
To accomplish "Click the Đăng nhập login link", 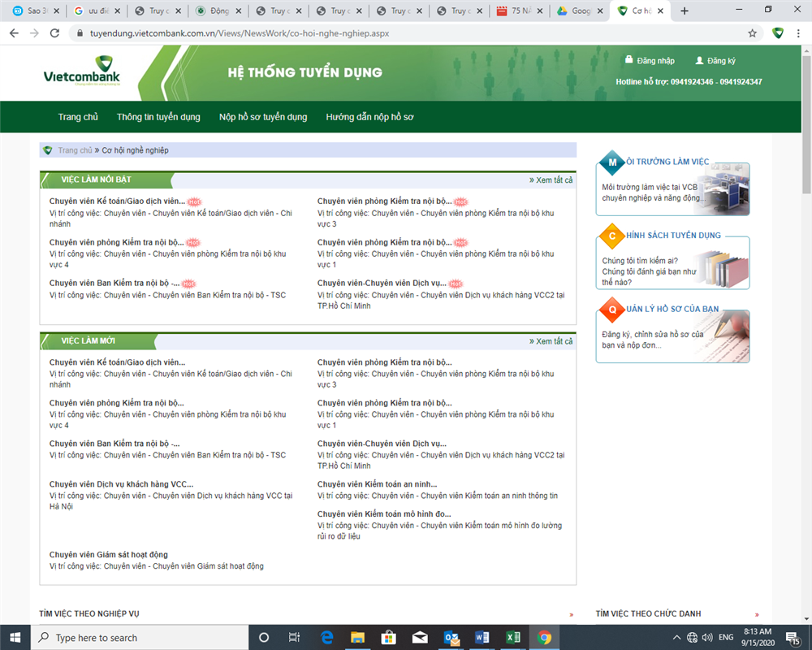I will 655,61.
